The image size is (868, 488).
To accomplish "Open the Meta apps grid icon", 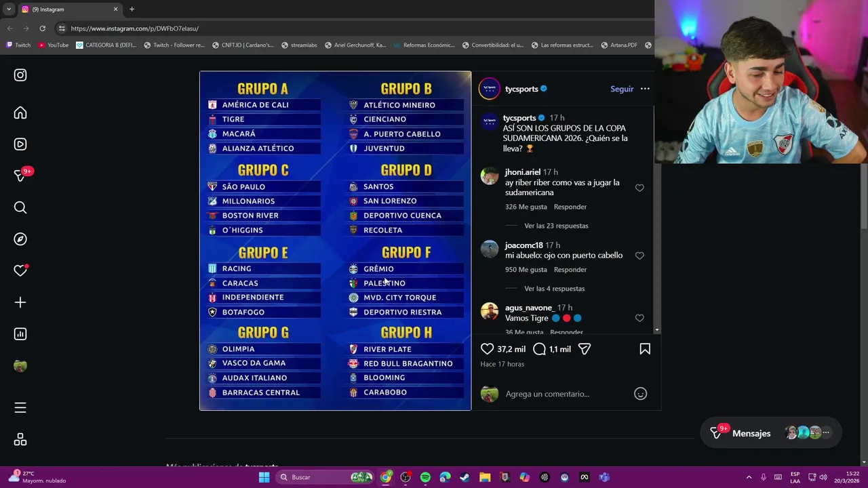I will pos(20,440).
